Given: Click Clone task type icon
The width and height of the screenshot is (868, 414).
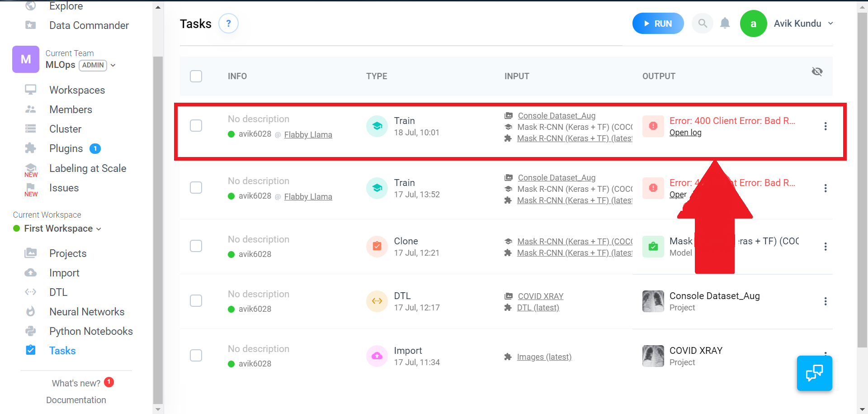Looking at the screenshot, I should (377, 247).
